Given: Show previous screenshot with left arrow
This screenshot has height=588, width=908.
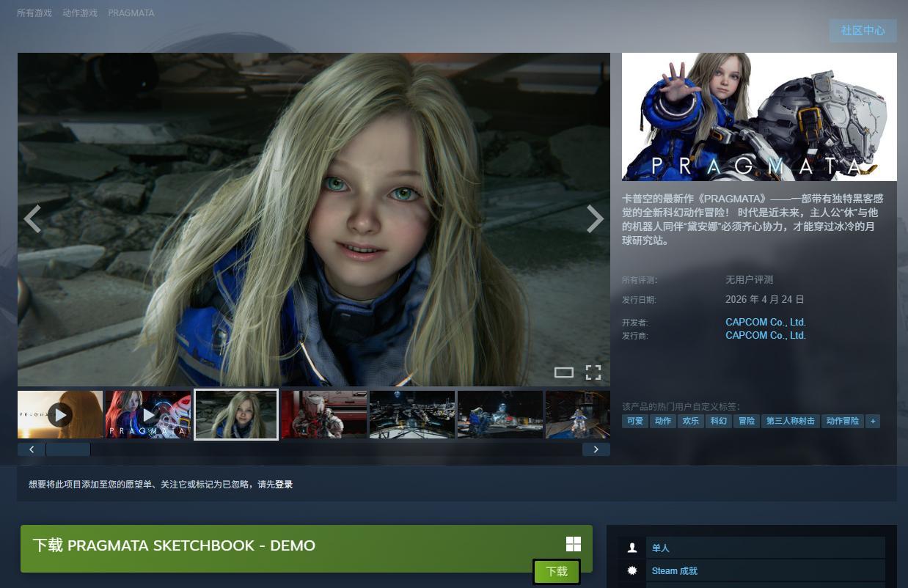Looking at the screenshot, I should 32,218.
